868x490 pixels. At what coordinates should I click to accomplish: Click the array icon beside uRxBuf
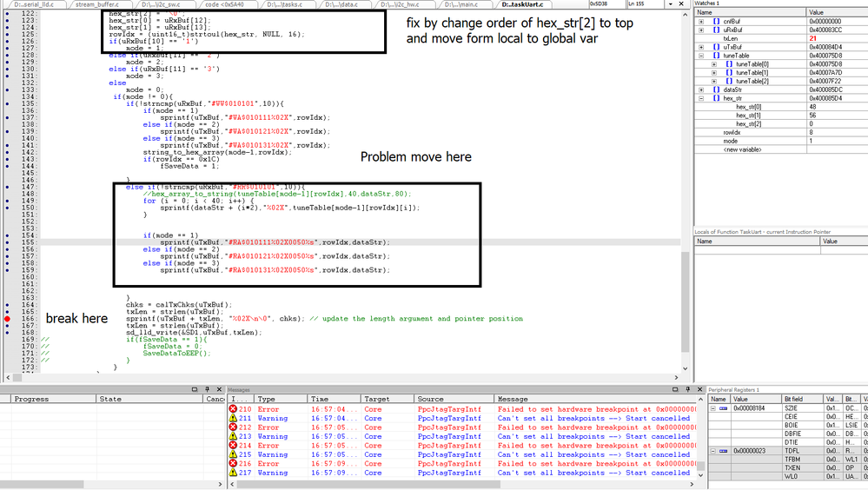tap(716, 30)
